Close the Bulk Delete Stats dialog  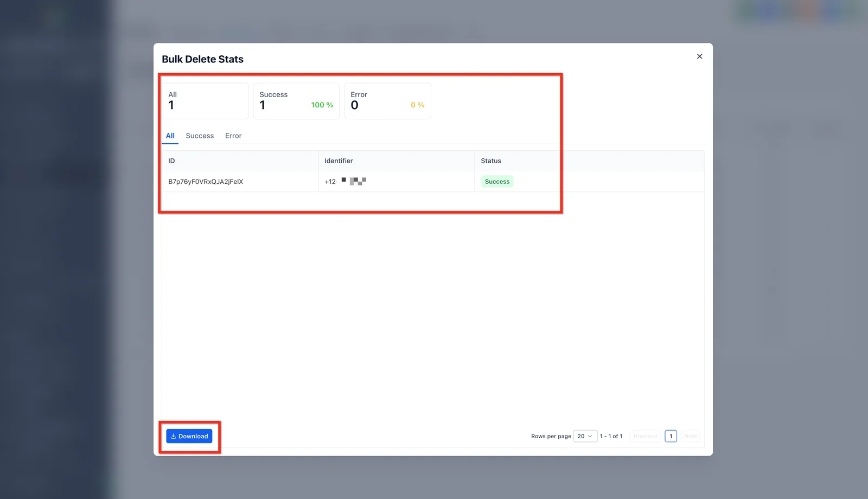click(x=699, y=56)
